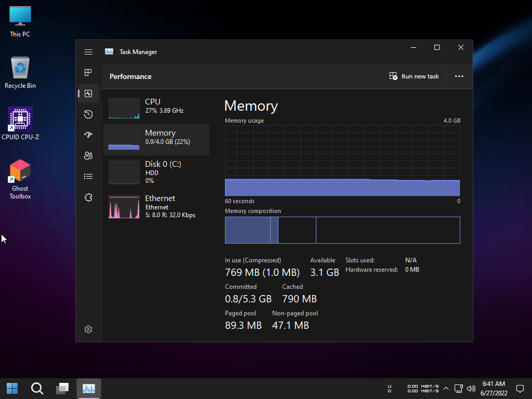The height and width of the screenshot is (399, 532).
Task: Expand the hamburger navigation menu
Action: (x=88, y=52)
